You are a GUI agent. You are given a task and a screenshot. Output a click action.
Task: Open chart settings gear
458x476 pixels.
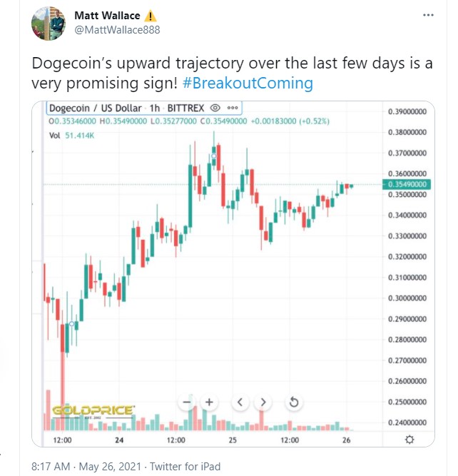click(x=409, y=440)
